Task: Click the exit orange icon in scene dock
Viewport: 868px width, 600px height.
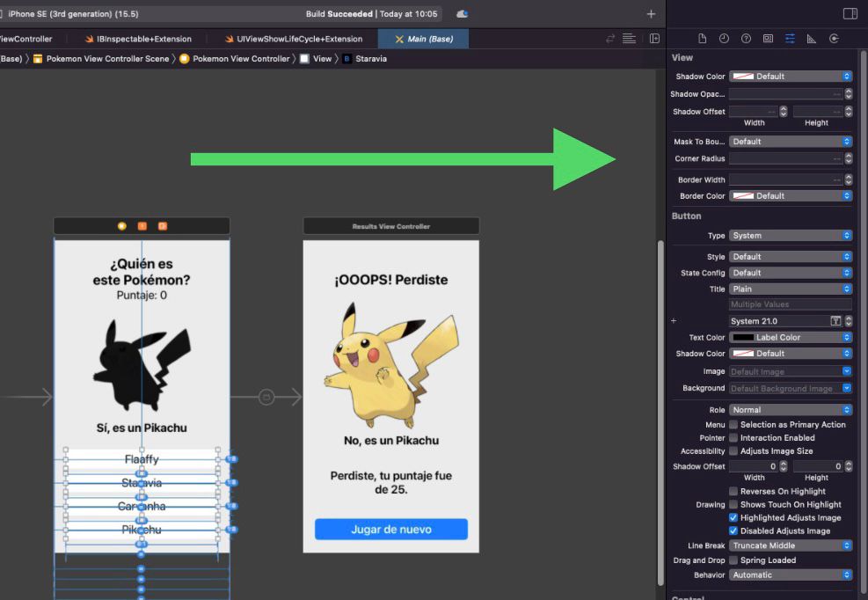Action: (x=162, y=226)
